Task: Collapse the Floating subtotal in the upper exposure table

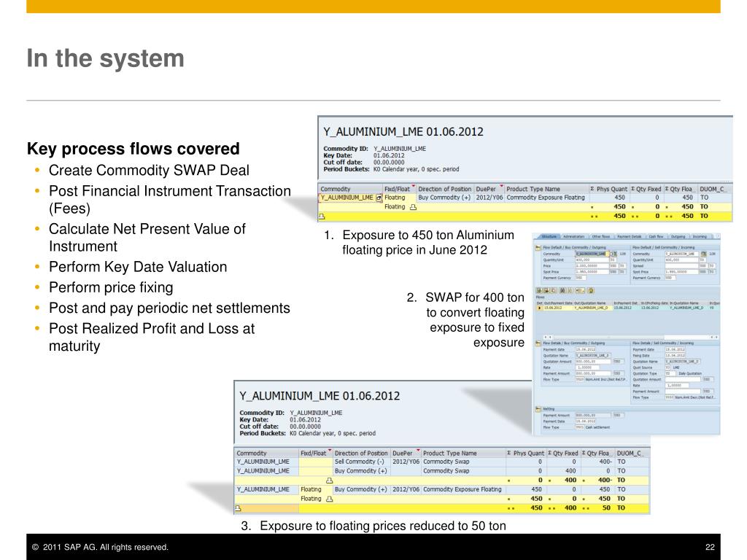Action: (413, 207)
